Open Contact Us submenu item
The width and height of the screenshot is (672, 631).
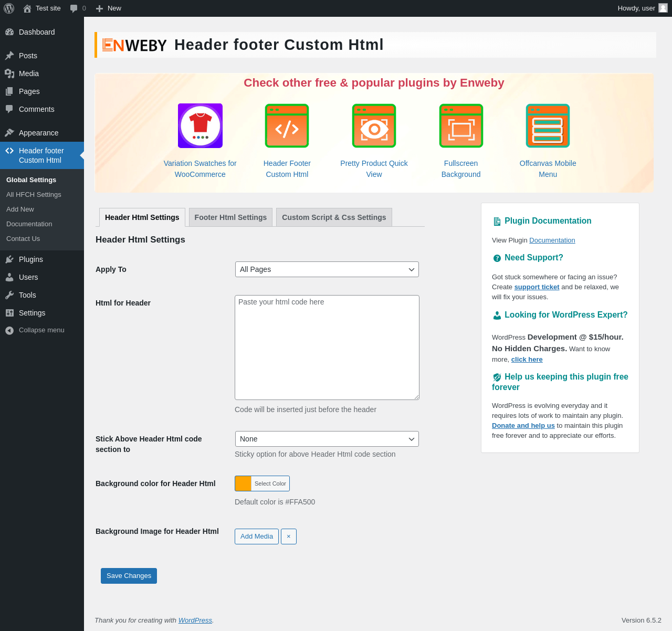click(x=23, y=238)
